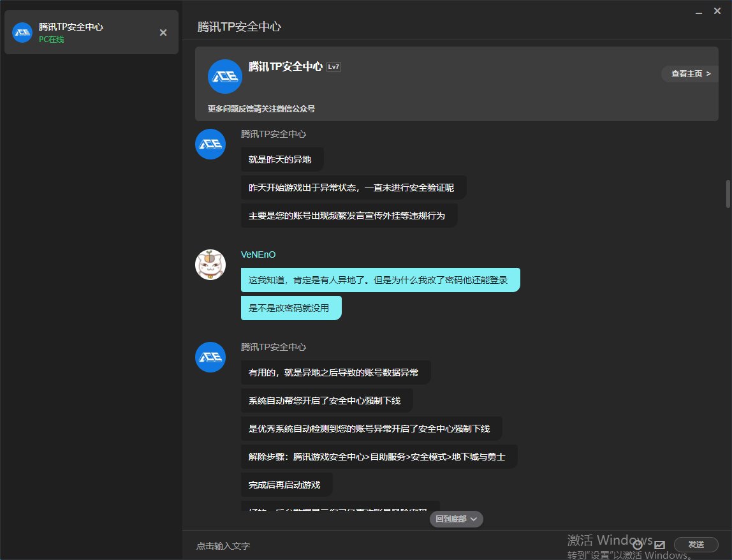Click message 有用的，就是异地之后导致的账号数据异常
Viewport: 732px width, 560px height.
tap(335, 372)
